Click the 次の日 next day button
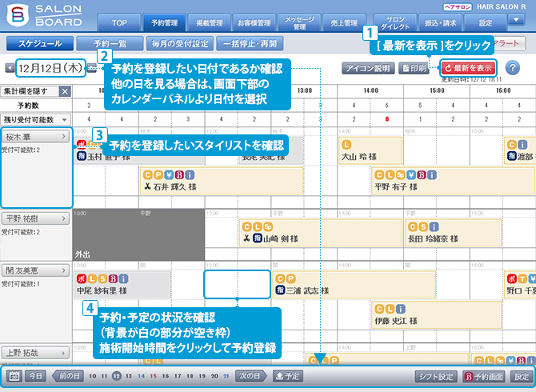The image size is (536, 392). 251,376
